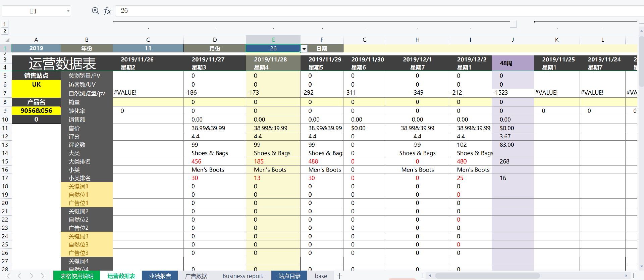This screenshot has width=644, height=280.
Task: Select row 9 header
Action: tap(5, 111)
